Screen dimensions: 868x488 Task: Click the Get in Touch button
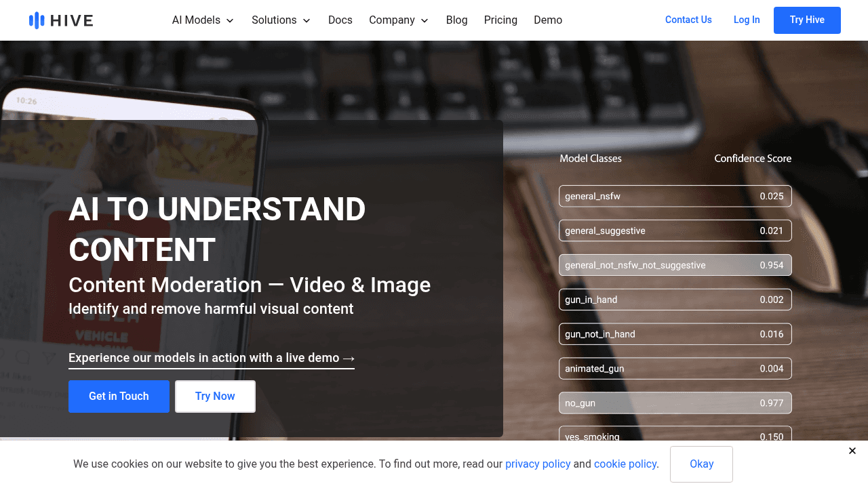coord(119,396)
